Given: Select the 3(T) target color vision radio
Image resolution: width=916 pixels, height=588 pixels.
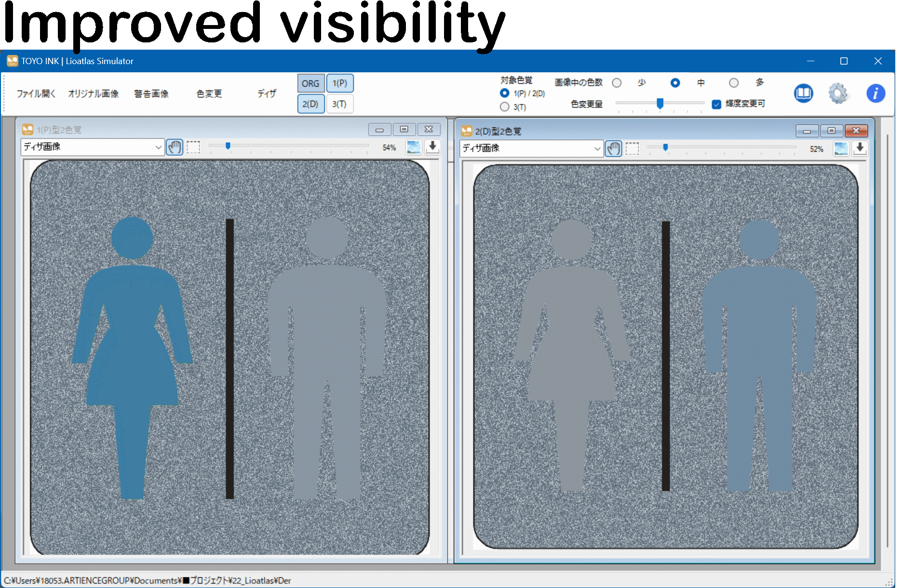Looking at the screenshot, I should click(505, 107).
